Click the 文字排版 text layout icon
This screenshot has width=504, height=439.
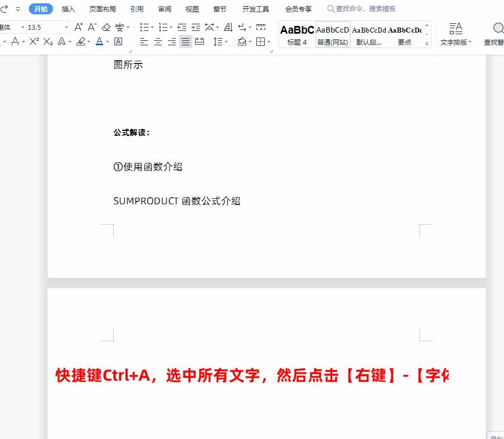point(456,34)
